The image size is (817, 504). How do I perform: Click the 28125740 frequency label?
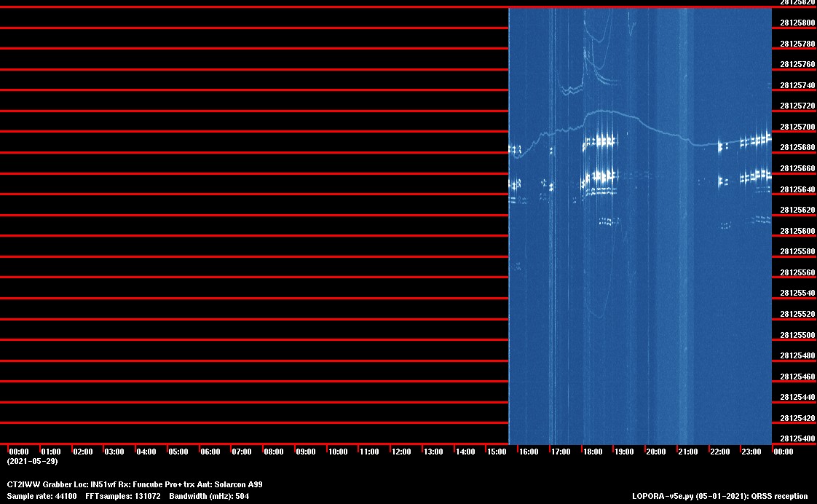point(797,85)
